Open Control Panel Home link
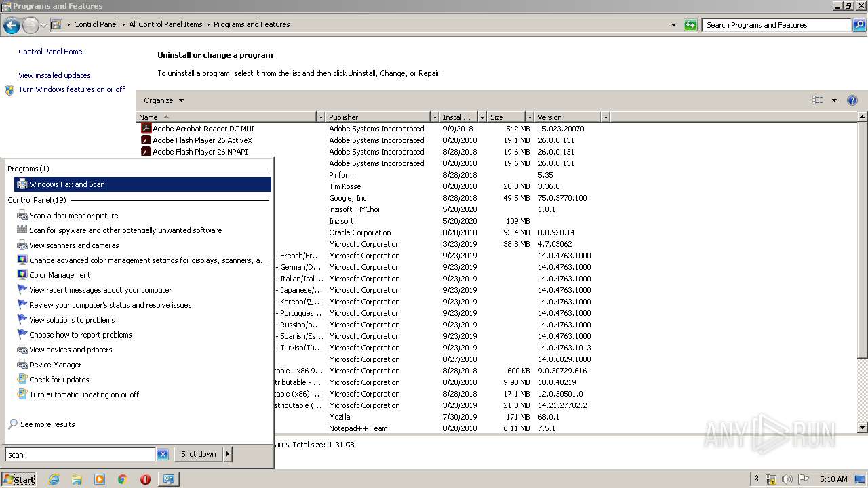Viewport: 868px width, 488px height. [x=50, y=52]
